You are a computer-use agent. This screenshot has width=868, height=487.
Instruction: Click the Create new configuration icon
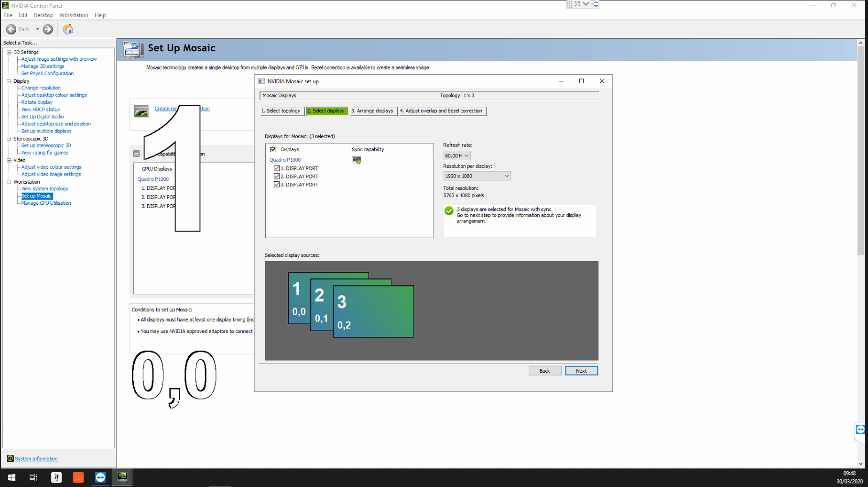[141, 111]
